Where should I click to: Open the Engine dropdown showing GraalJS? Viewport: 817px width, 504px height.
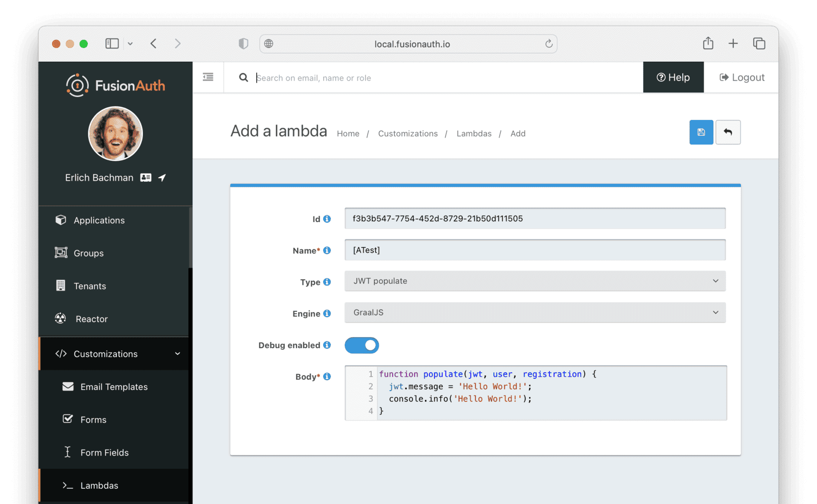pyautogui.click(x=535, y=313)
